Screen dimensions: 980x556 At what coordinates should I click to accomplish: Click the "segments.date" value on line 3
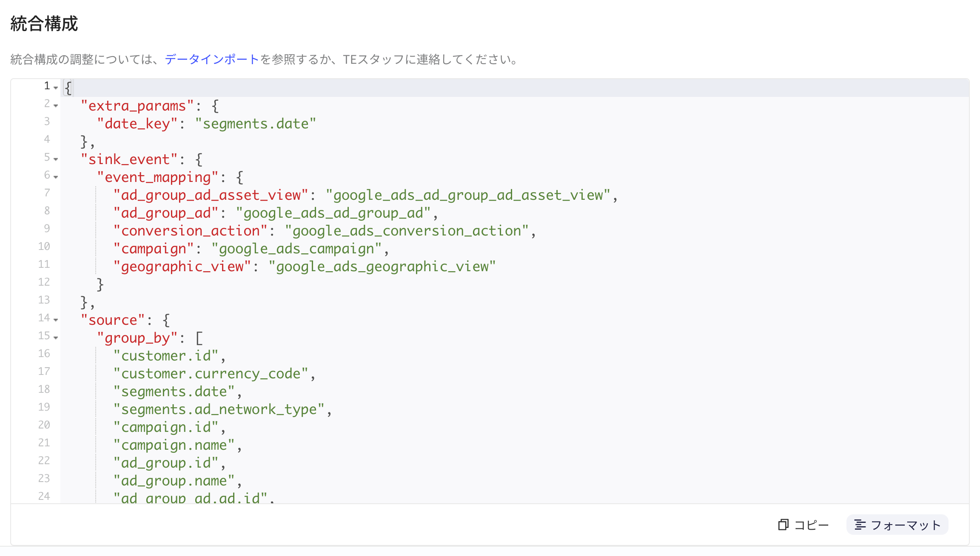(x=256, y=124)
